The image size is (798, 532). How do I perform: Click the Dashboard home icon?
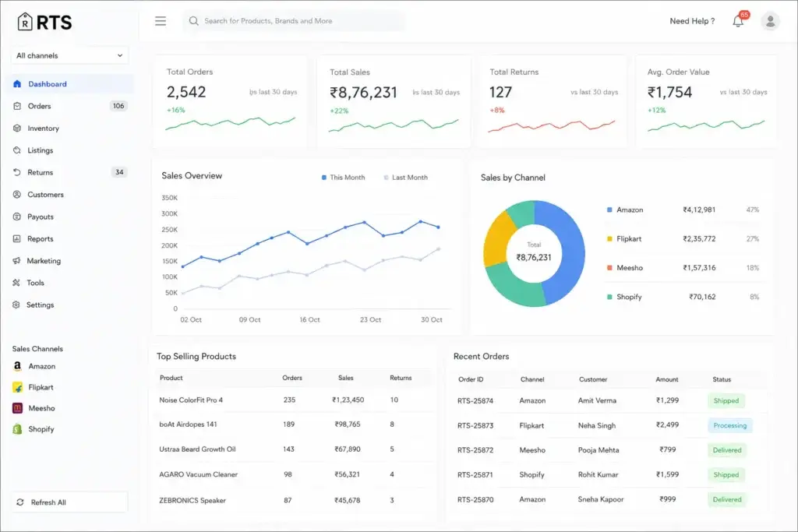click(x=17, y=84)
